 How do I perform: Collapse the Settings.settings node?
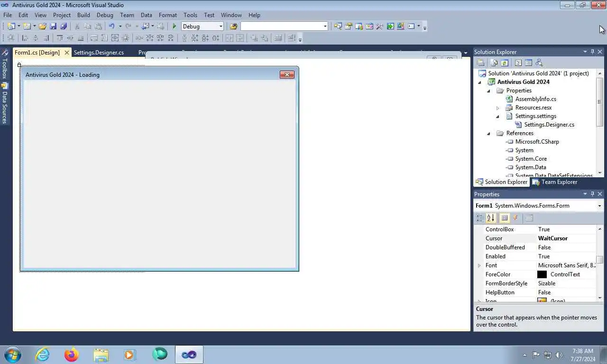497,116
